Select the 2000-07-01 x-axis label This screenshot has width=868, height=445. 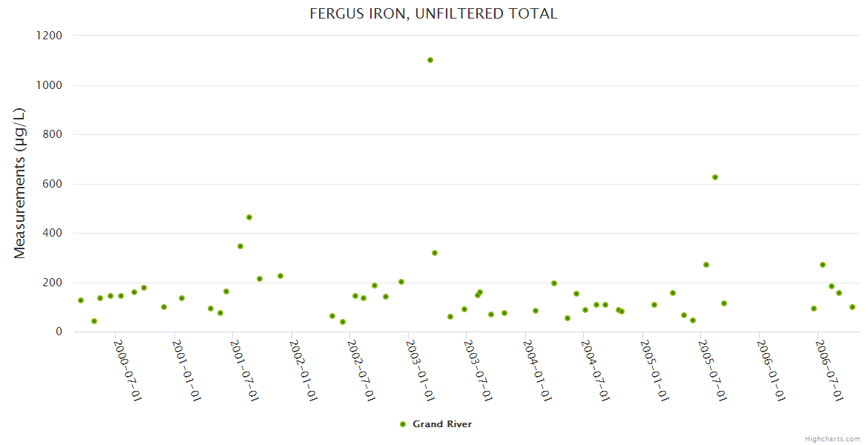[128, 371]
